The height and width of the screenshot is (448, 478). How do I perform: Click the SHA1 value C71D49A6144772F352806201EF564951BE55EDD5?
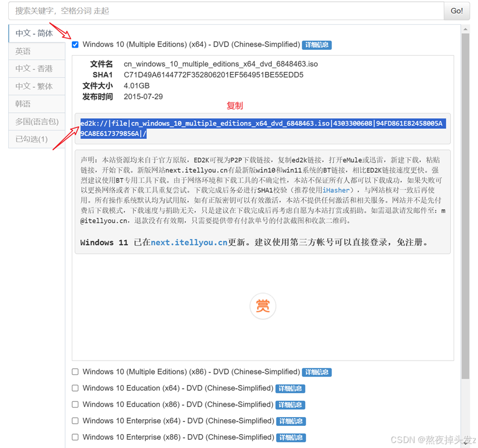(x=213, y=75)
